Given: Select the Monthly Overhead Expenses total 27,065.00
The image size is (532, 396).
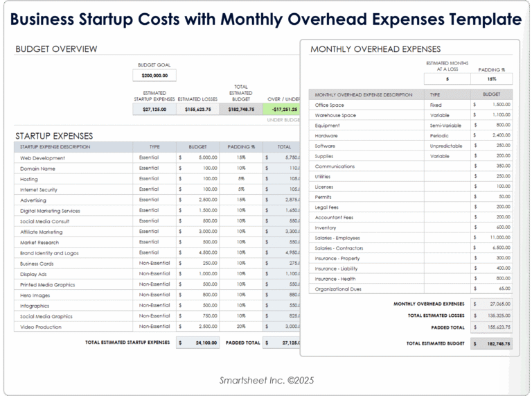Looking at the screenshot, I should click(x=491, y=304).
